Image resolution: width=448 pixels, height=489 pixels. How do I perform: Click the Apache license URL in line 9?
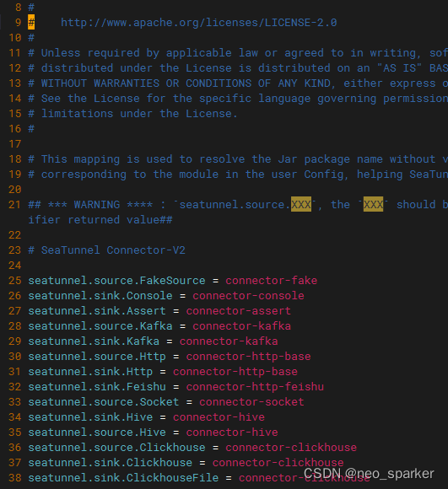tap(199, 23)
